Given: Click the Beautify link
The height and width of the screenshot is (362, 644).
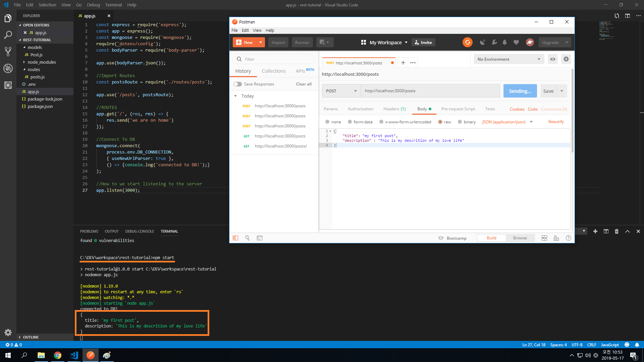Looking at the screenshot, I should click(x=556, y=122).
